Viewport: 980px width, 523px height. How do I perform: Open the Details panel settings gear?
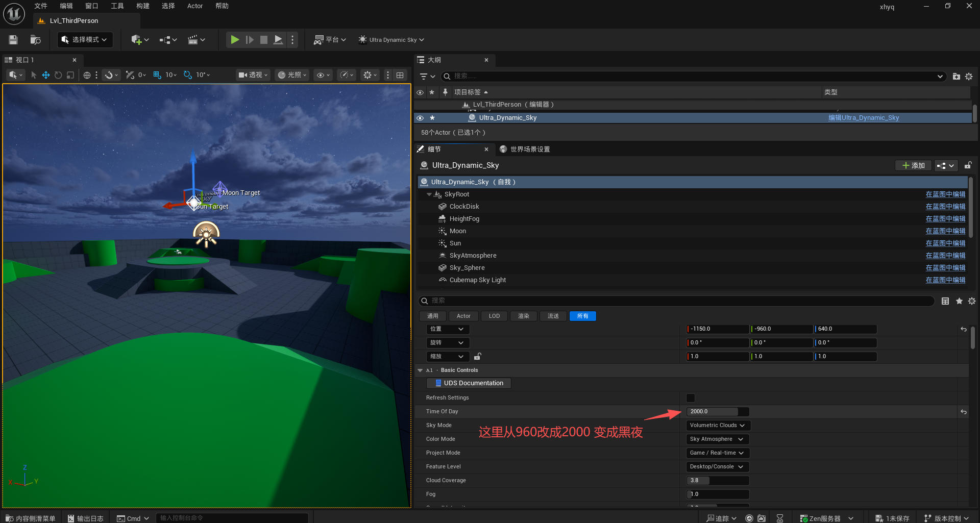[972, 301]
